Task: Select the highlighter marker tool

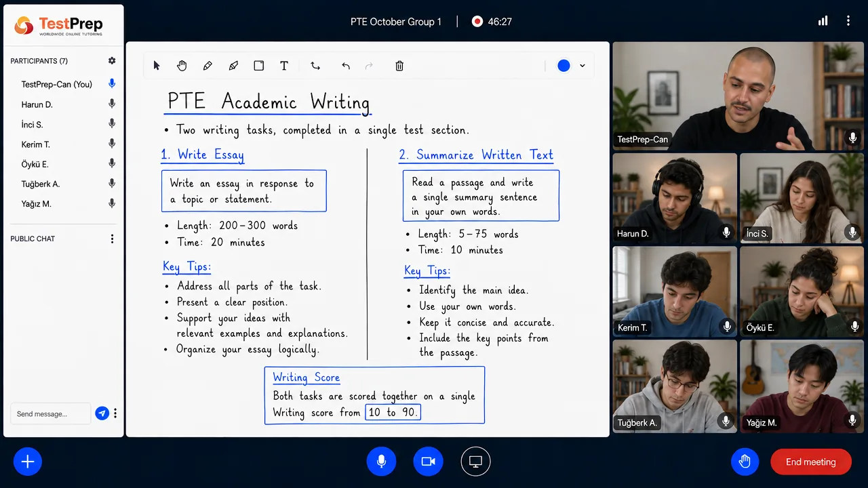Action: tap(233, 66)
